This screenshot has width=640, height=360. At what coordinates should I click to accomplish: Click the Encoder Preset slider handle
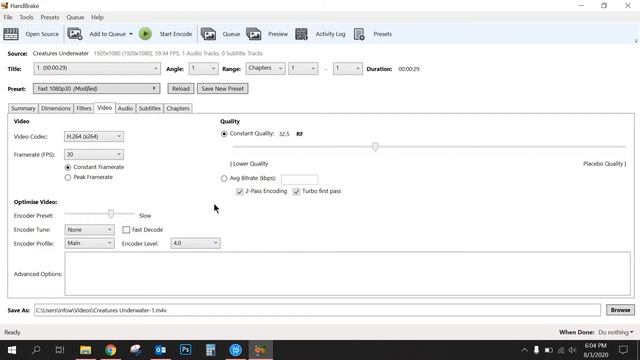(111, 213)
